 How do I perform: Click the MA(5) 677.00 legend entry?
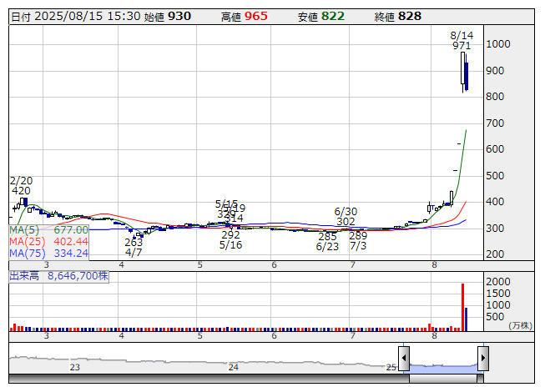pyautogui.click(x=48, y=230)
